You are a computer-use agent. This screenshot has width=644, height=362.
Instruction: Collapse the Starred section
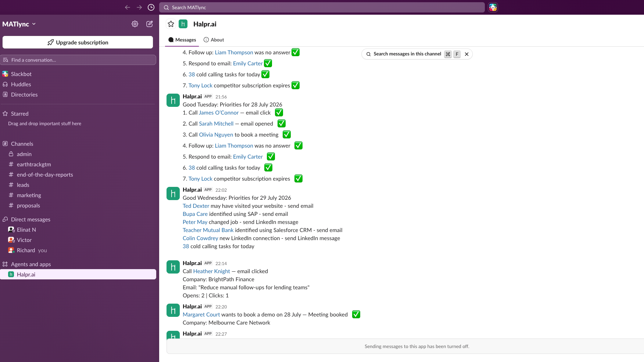coord(19,114)
